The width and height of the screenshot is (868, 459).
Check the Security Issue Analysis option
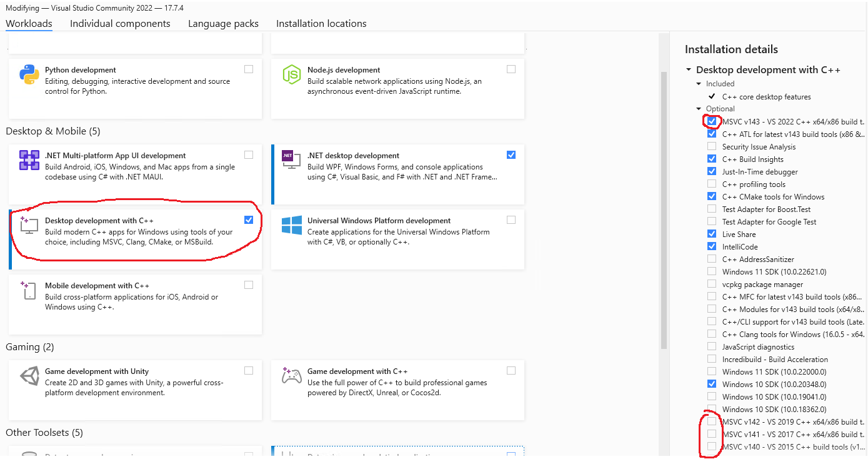pyautogui.click(x=712, y=146)
